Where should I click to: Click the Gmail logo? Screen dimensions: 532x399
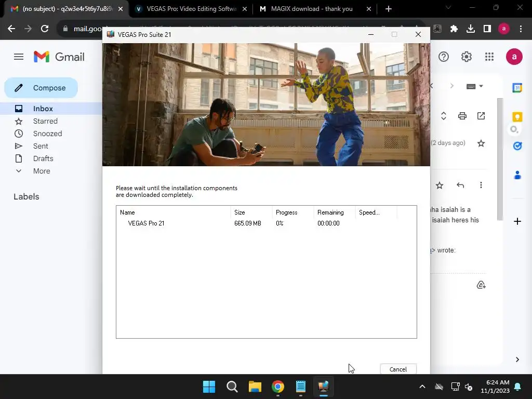(59, 57)
